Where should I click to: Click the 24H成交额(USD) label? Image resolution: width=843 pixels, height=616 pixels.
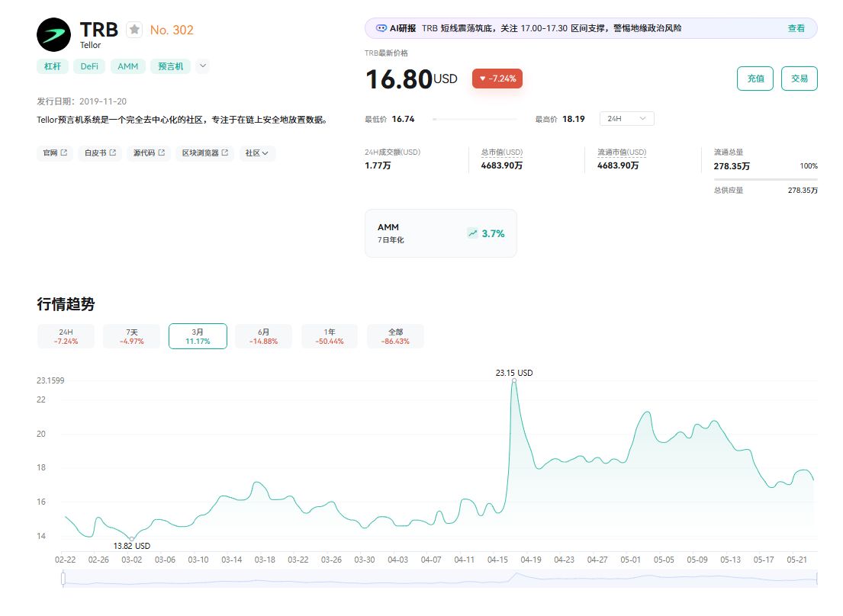(x=392, y=152)
